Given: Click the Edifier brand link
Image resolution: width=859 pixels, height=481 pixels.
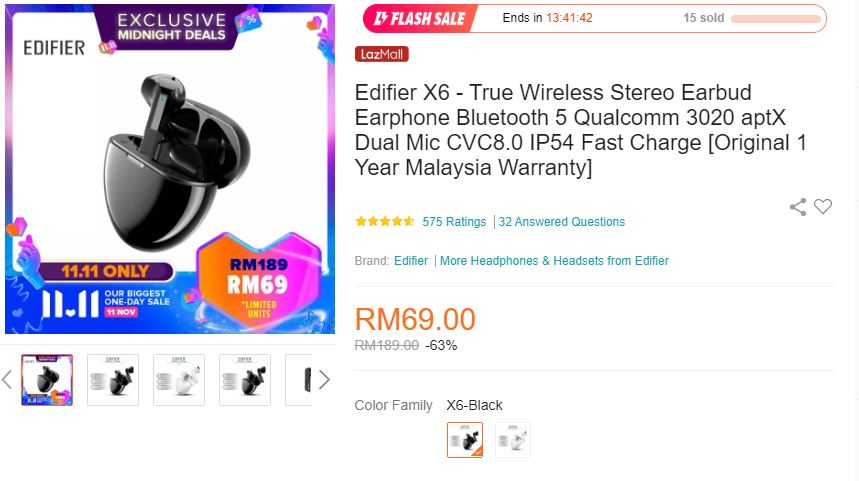Looking at the screenshot, I should click(411, 261).
